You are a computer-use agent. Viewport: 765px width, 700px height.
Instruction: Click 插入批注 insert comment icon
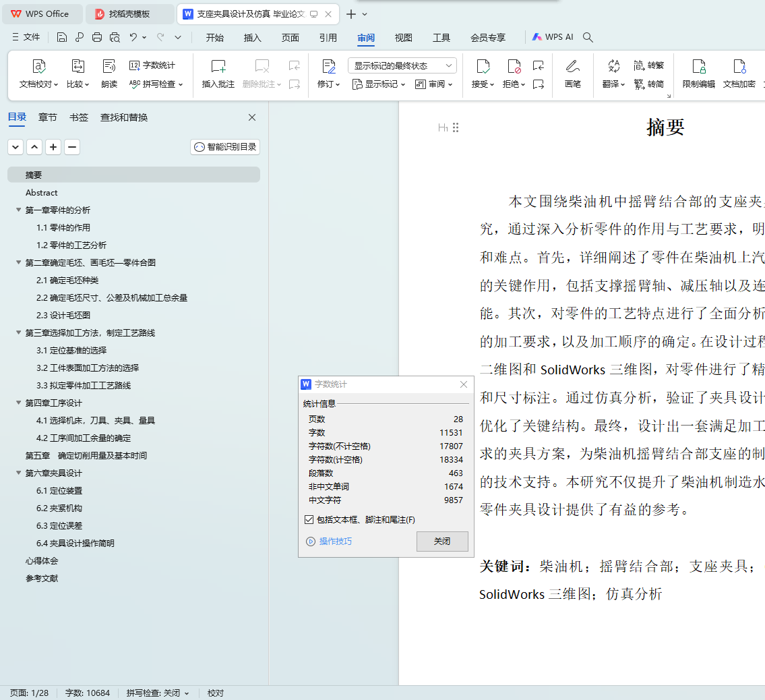point(218,74)
